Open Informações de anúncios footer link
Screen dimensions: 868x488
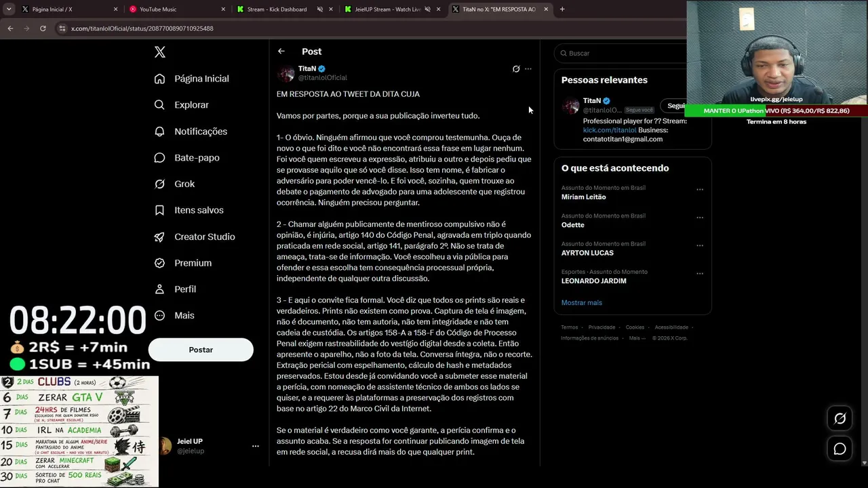[x=590, y=338]
